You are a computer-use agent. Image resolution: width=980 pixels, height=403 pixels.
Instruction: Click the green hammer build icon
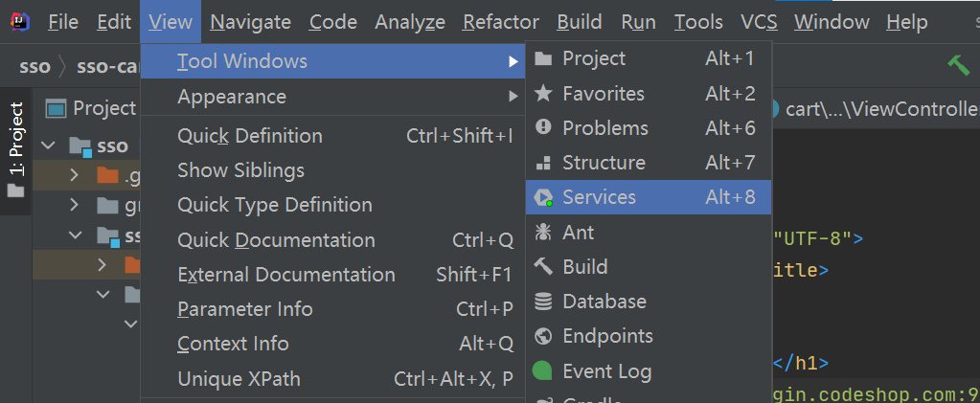tap(957, 65)
